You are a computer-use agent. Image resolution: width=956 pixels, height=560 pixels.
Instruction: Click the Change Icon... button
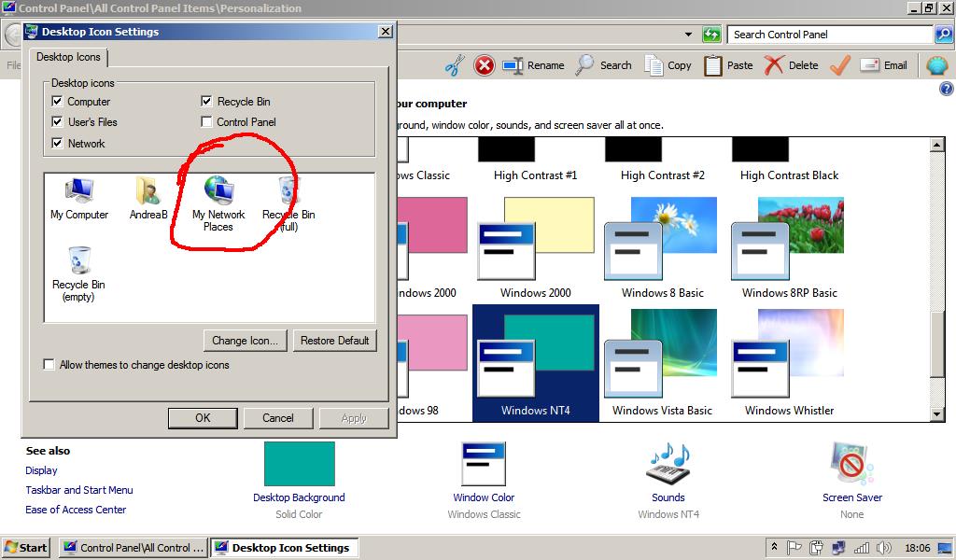pos(245,341)
